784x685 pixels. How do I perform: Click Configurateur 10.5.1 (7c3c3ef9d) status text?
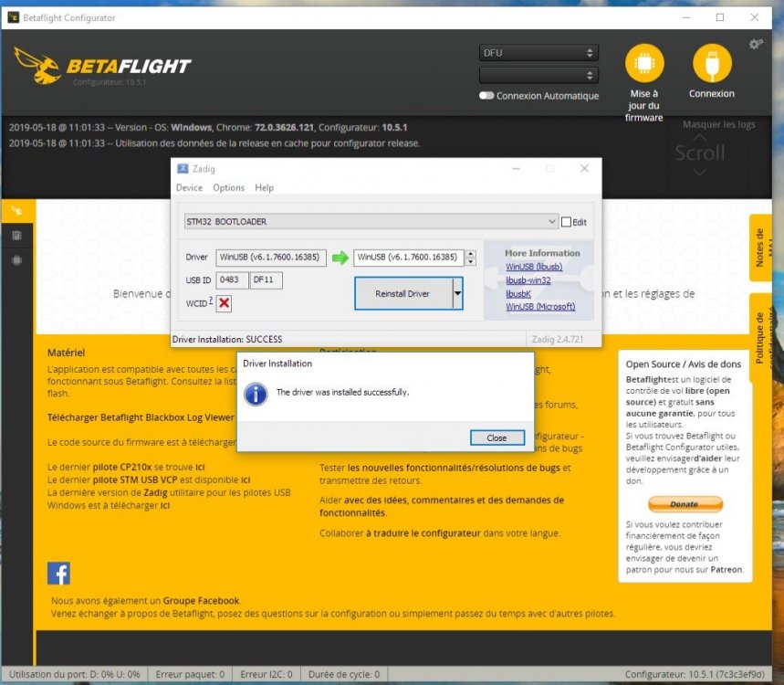coord(695,674)
